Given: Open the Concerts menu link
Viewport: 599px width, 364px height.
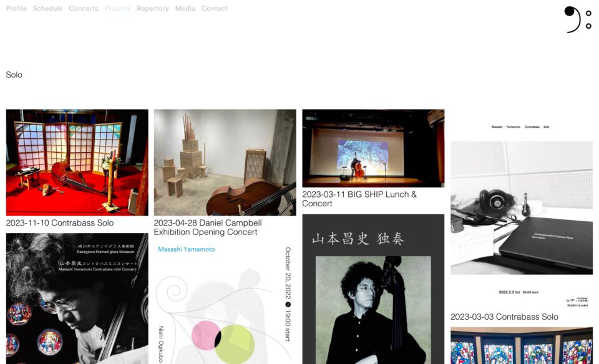Looking at the screenshot, I should pos(84,9).
